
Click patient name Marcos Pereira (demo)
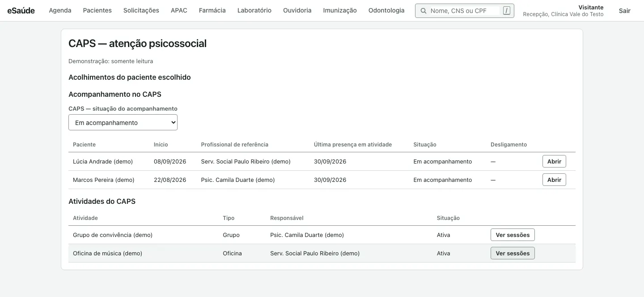coord(104,180)
